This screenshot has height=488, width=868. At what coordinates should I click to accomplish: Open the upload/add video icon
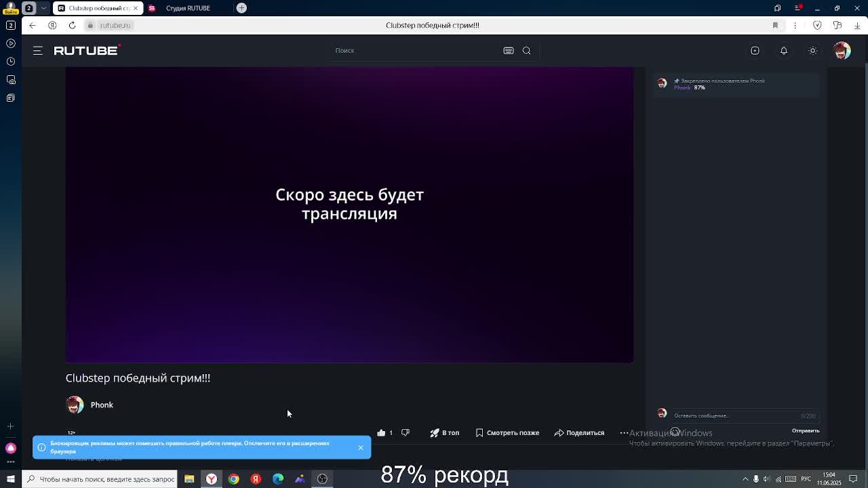[755, 50]
